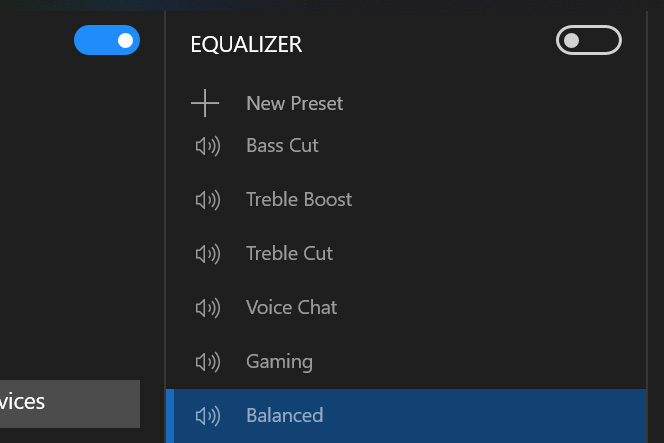Click the speaker icon beside Voice Chat
Viewport: 664px width, 443px height.
point(208,308)
